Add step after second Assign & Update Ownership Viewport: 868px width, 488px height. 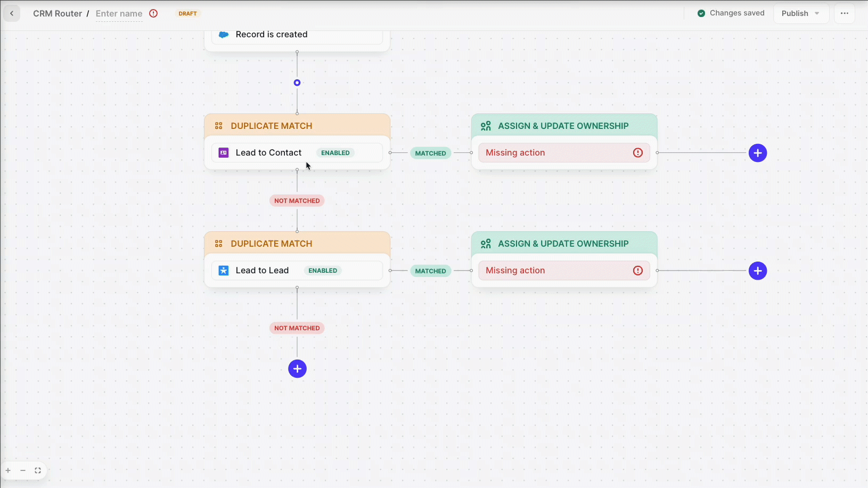coord(758,271)
